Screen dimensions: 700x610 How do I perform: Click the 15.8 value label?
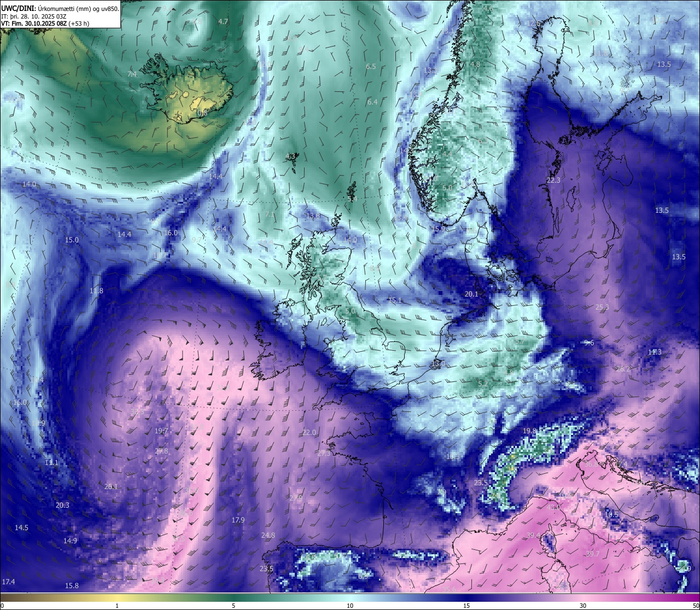[72, 586]
